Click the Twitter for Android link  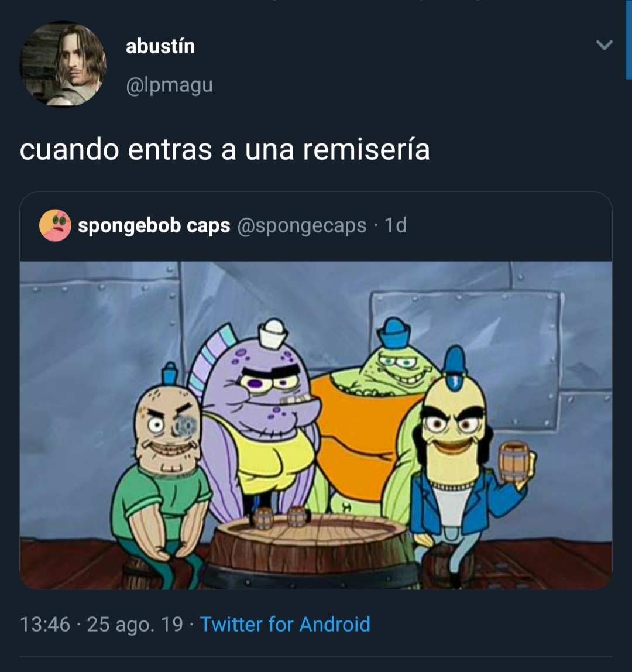click(x=285, y=624)
